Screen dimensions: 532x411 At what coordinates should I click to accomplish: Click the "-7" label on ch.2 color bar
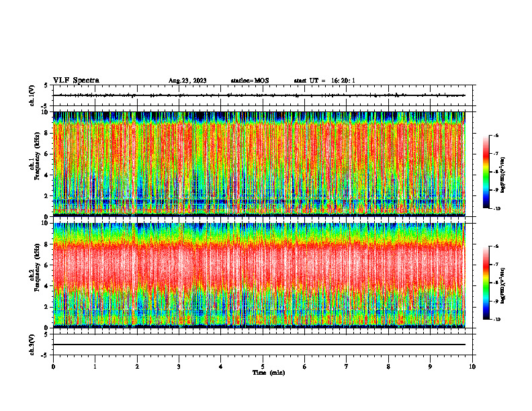[496, 265]
